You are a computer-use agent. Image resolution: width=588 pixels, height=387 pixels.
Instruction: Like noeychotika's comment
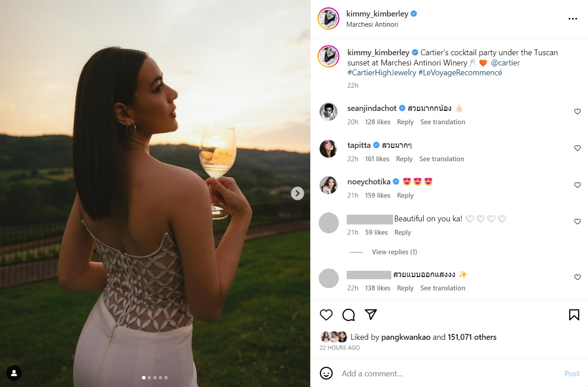[x=577, y=185]
